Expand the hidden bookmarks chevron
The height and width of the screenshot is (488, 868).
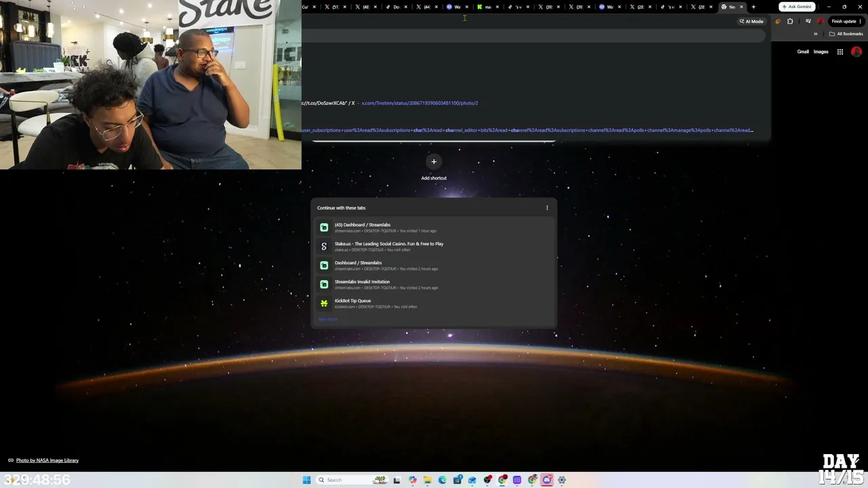(x=816, y=34)
